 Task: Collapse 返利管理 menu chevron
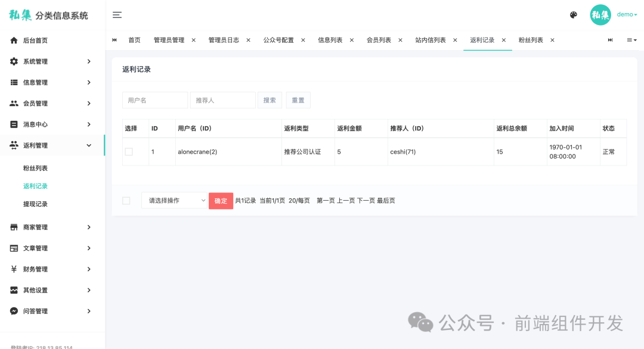[x=89, y=145]
